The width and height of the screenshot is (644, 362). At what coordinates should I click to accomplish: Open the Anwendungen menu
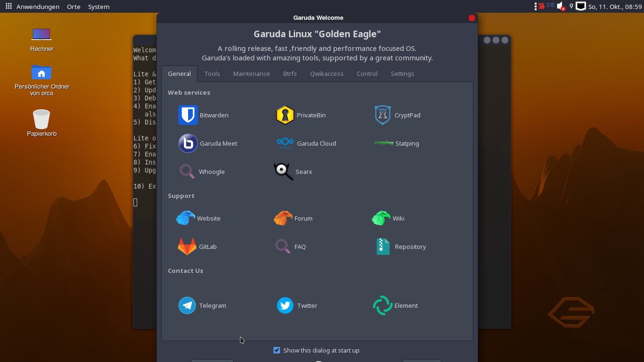pos(38,7)
